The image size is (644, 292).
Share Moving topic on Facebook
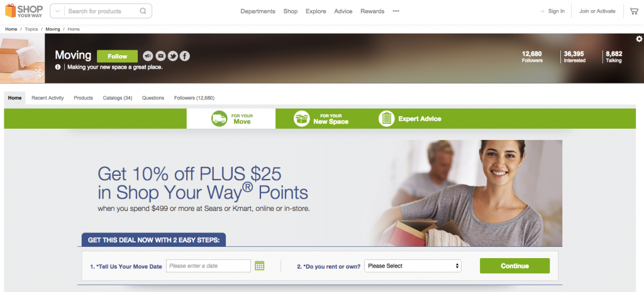click(x=185, y=56)
